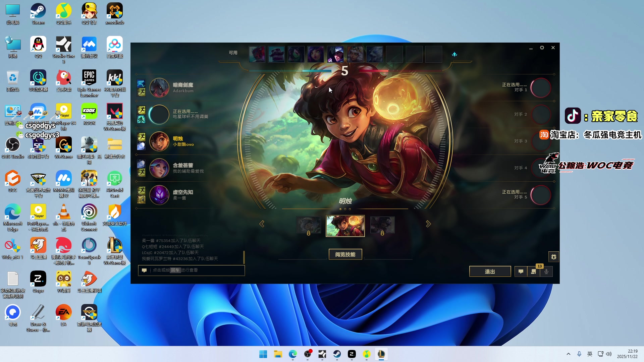Click the 阅览技能 button
This screenshot has height=362, width=644.
click(x=345, y=254)
